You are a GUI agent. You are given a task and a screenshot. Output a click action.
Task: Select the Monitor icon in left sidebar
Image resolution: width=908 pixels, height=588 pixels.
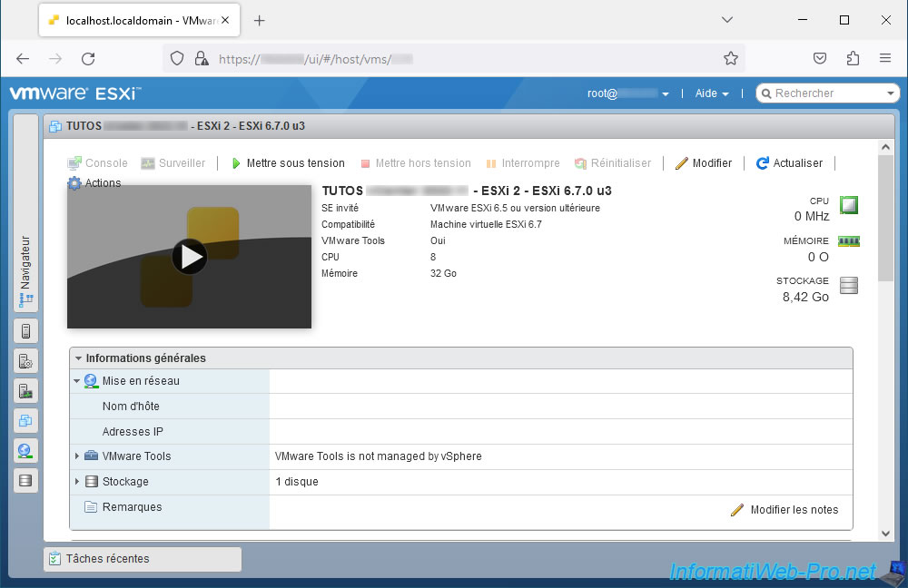[25, 391]
